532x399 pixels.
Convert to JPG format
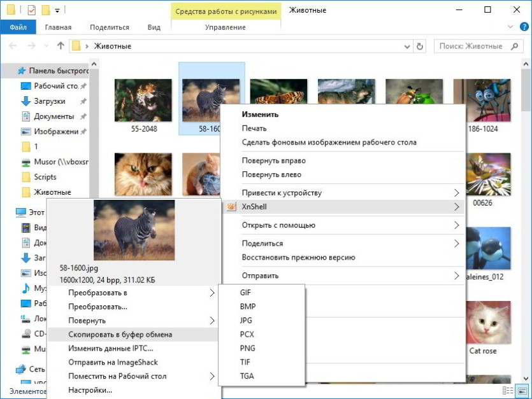pos(246,320)
